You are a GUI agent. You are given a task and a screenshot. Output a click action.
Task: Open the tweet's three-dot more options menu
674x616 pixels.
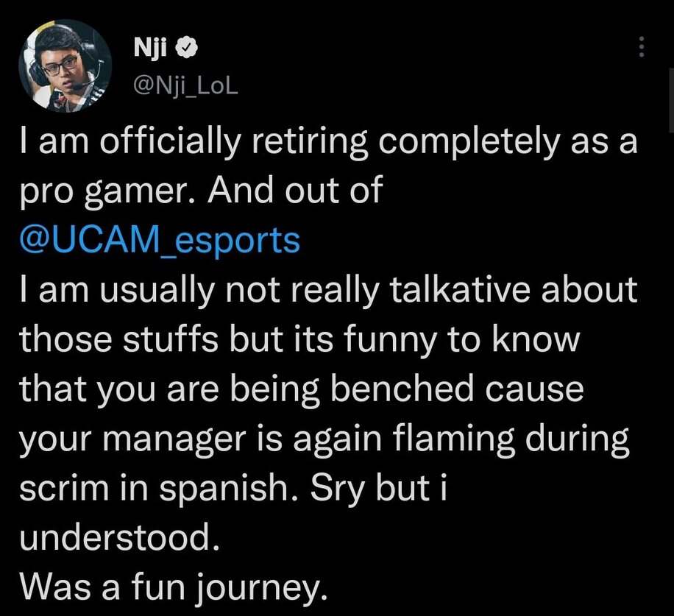point(641,46)
